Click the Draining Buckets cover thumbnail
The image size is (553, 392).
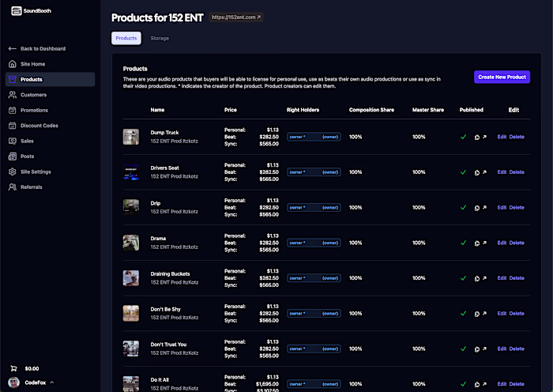tap(131, 278)
